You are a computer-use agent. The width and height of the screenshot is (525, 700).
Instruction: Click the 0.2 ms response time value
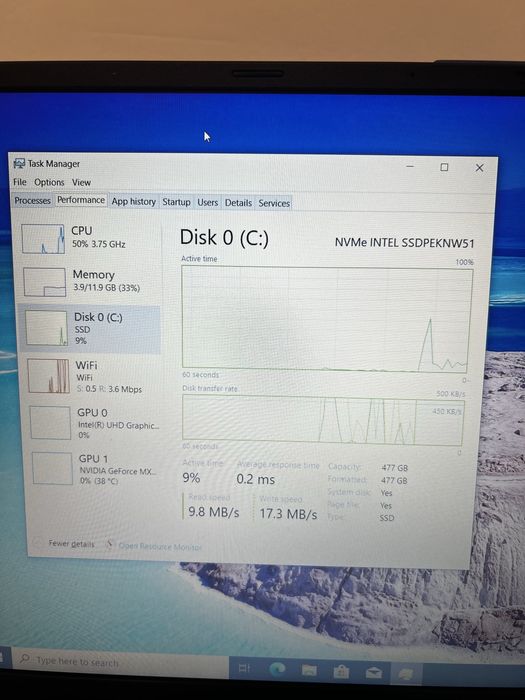(255, 479)
